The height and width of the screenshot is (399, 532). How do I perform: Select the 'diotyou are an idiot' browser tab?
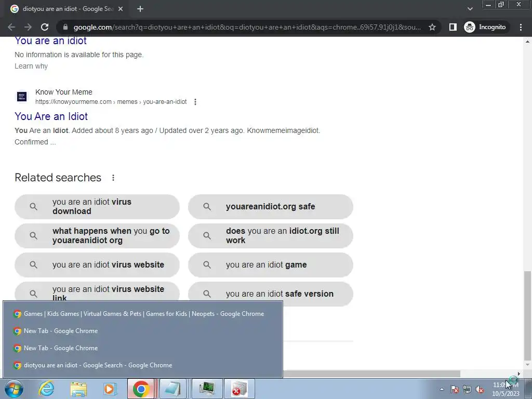point(64,9)
